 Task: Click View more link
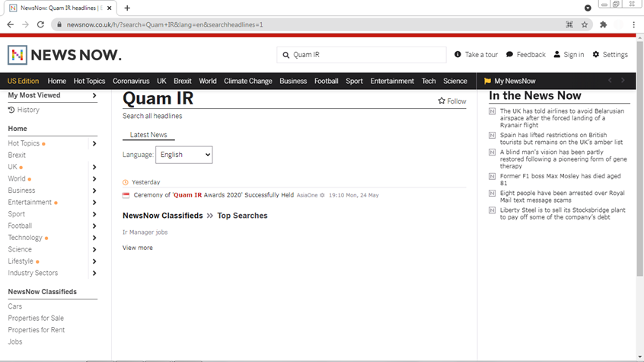[138, 248]
